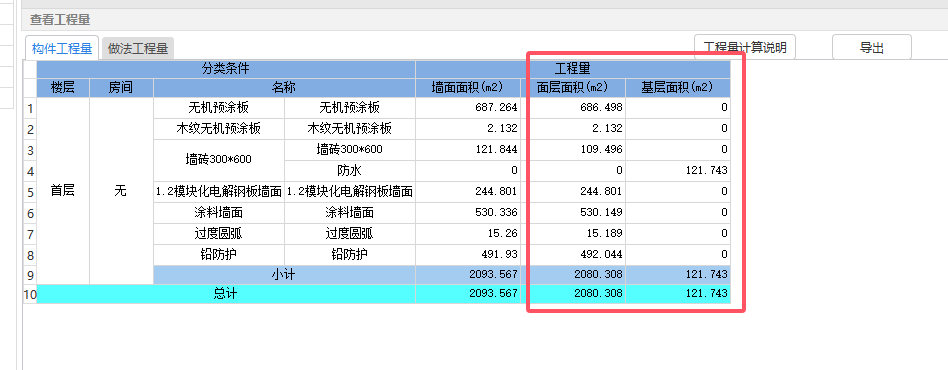Select wall area value 687.264
This screenshot has height=370, width=948.
[x=467, y=108]
